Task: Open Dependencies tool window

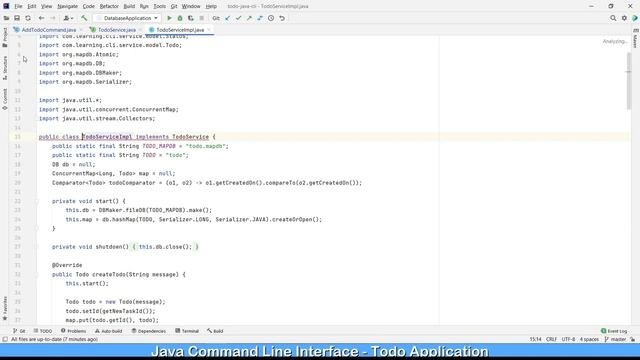Action: 149,331
